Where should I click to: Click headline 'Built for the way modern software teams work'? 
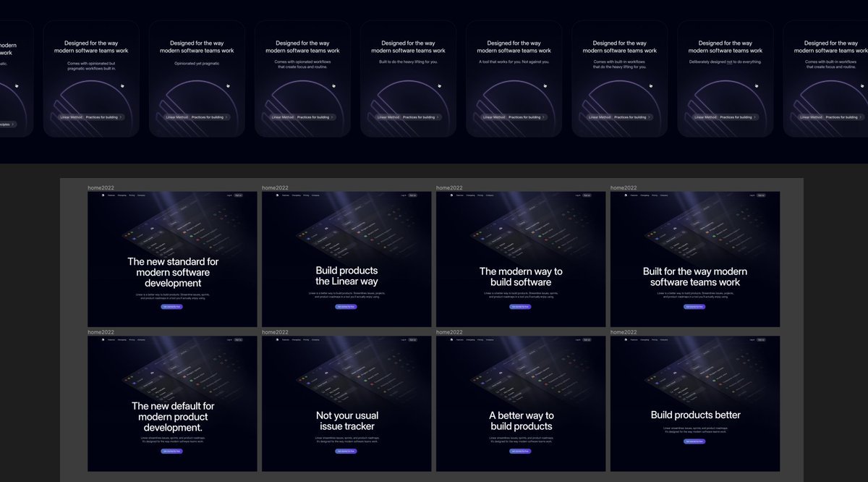[x=695, y=276]
